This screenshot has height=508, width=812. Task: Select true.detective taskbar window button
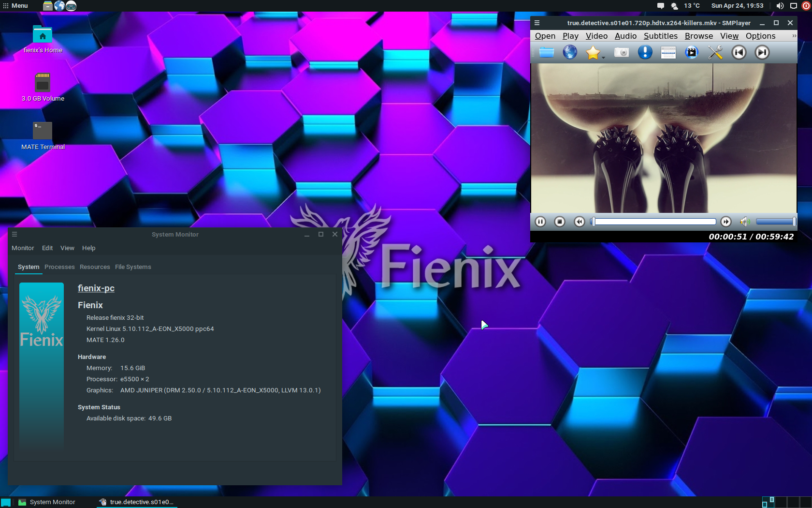(x=137, y=502)
